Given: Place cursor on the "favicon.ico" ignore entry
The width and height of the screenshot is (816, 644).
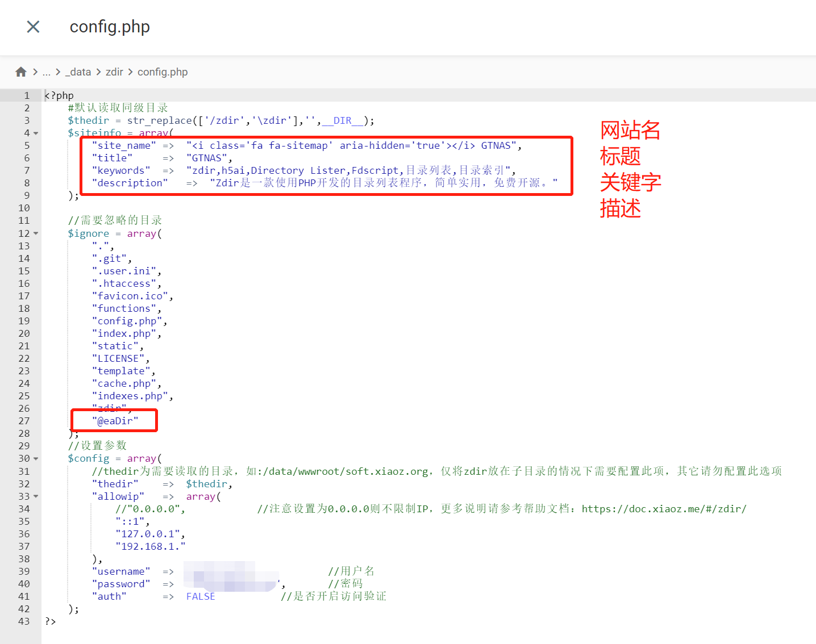Looking at the screenshot, I should (x=130, y=296).
